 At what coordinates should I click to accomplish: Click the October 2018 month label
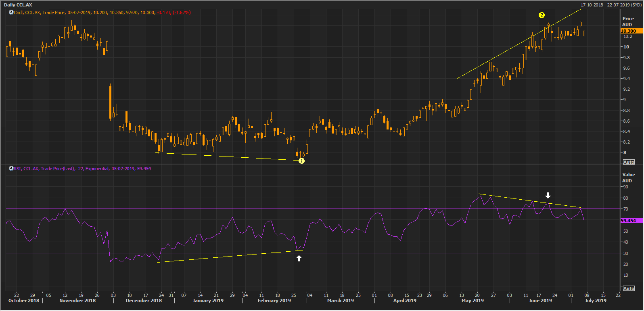24,301
